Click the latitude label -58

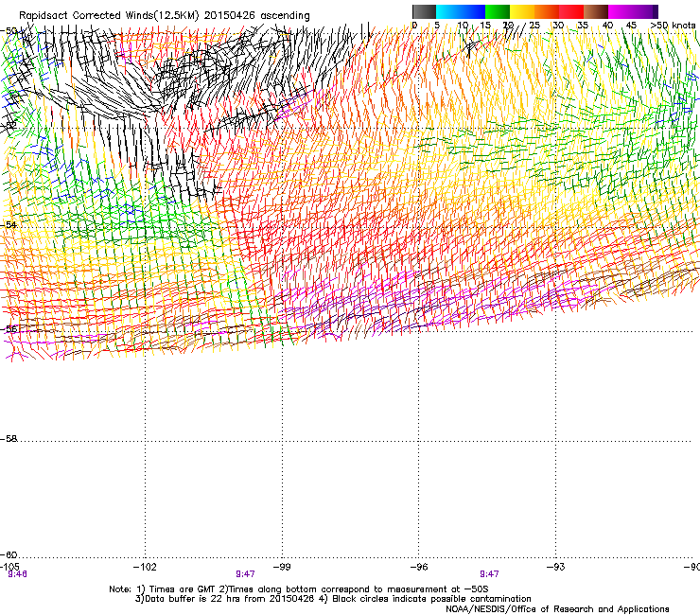tap(9, 439)
